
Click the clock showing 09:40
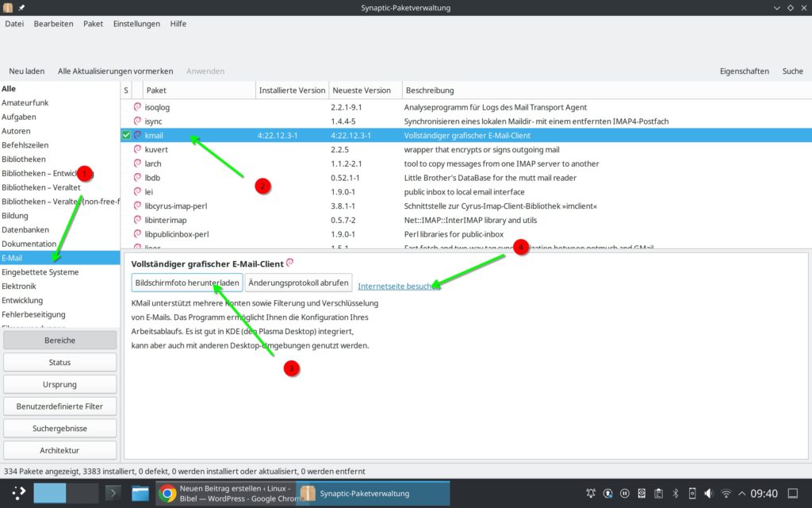coord(764,493)
